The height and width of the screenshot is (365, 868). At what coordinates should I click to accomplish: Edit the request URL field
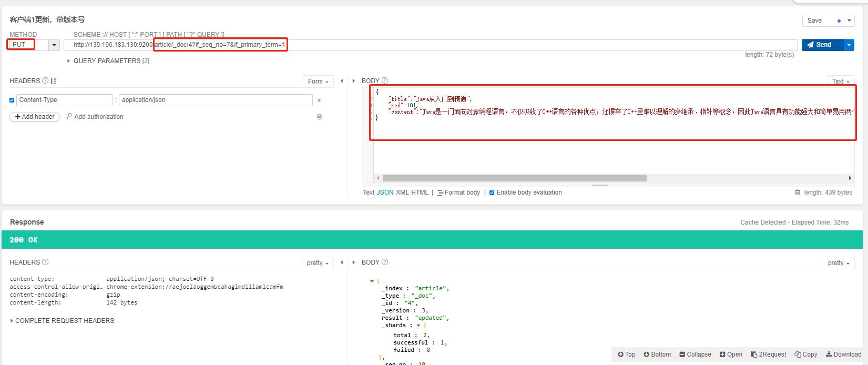431,45
